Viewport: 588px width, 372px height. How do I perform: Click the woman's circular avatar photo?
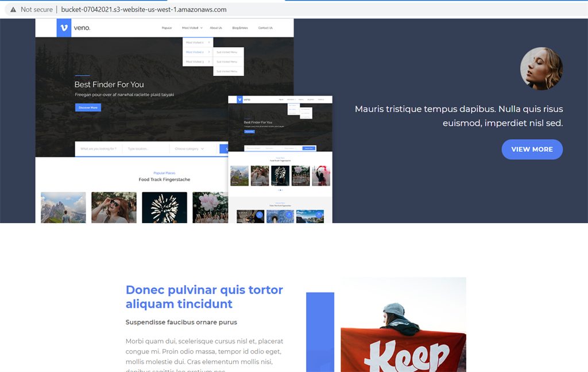[541, 68]
